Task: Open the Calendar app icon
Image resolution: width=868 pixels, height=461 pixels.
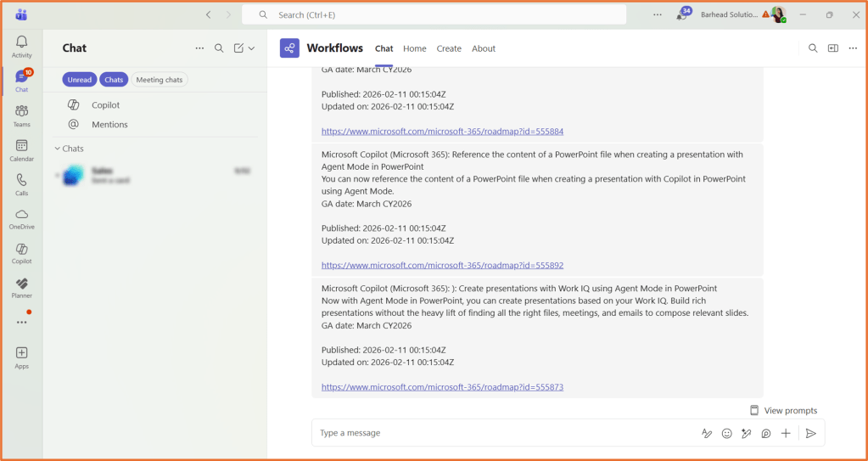Action: (x=21, y=150)
